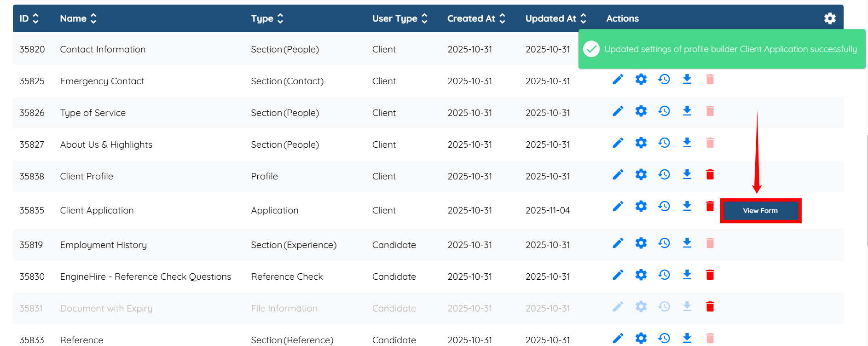The height and width of the screenshot is (346, 868).
Task: Download the Client Application form
Action: (687, 206)
